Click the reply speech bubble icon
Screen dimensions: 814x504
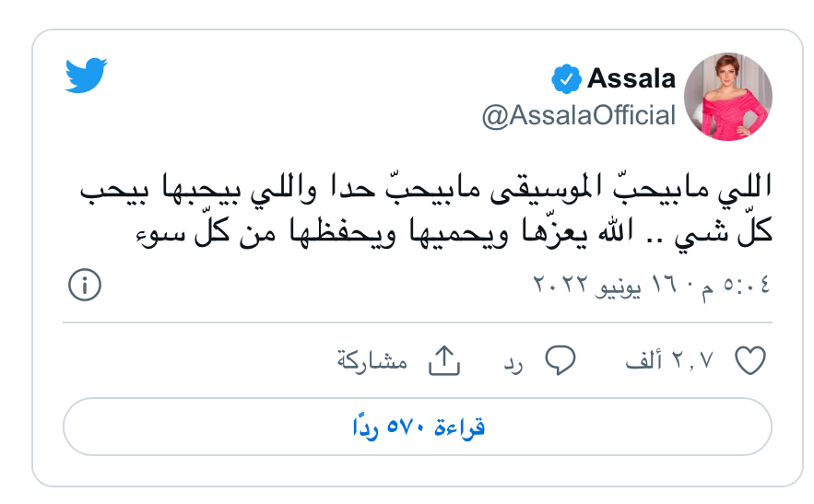(x=560, y=362)
